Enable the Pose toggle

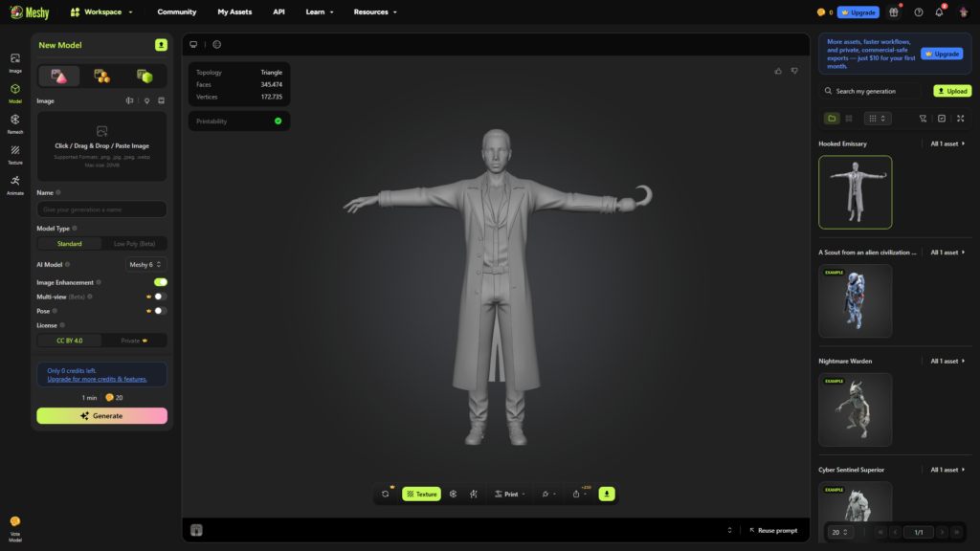(161, 311)
